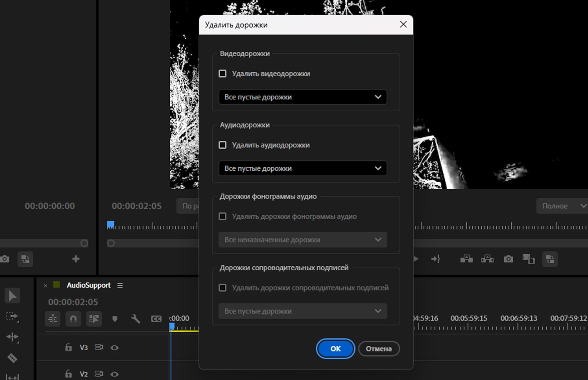This screenshot has height=380, width=588.
Task: Open the AudioSupport panel menu
Action: (x=120, y=285)
